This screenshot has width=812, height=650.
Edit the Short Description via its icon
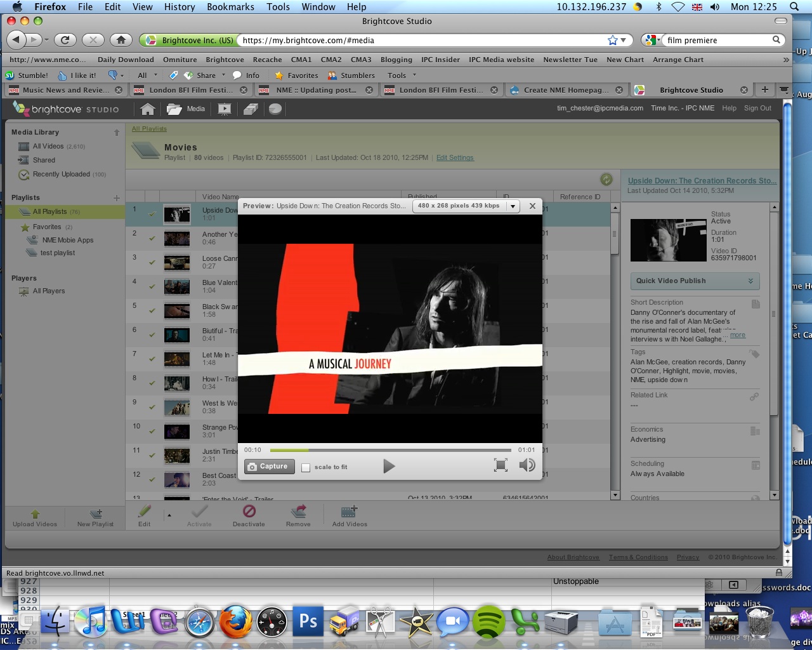[756, 304]
